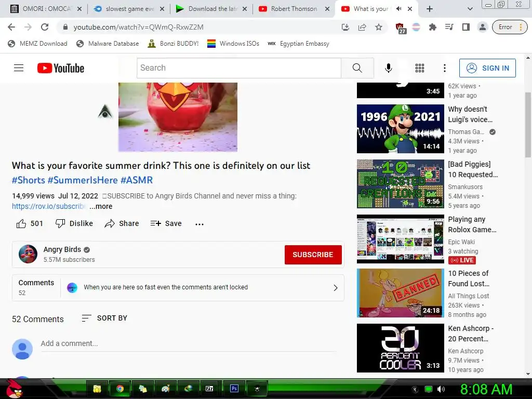
Task: Open the #SummerIsHere hashtag link
Action: pyautogui.click(x=83, y=180)
